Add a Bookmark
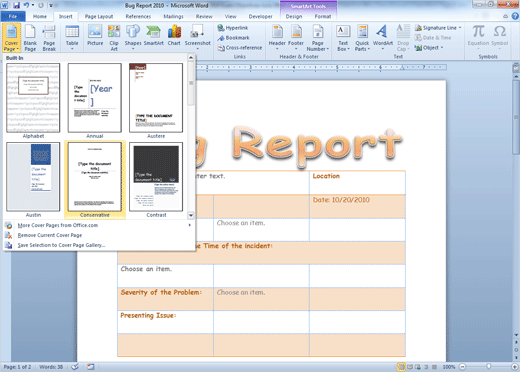This screenshot has width=520, height=372. pyautogui.click(x=233, y=38)
